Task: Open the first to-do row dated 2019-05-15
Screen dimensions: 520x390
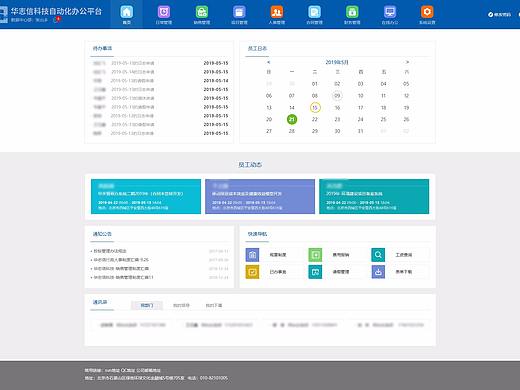Action: [160, 63]
